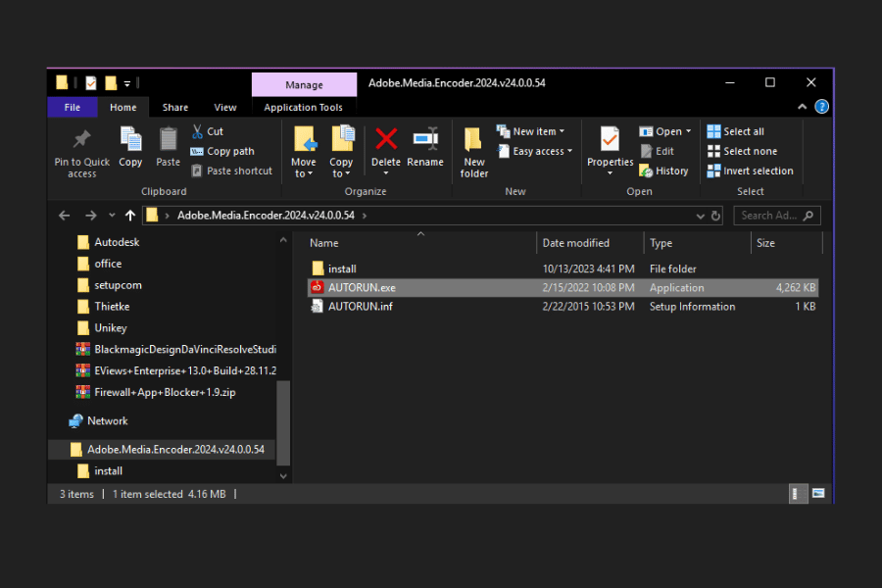Image resolution: width=882 pixels, height=588 pixels.
Task: Collapse the ribbon with the chevron arrow
Action: click(803, 107)
